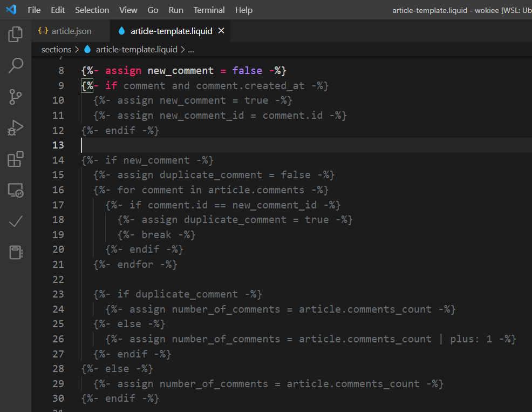Screen dimensions: 532x412
Task: Click the sections breadcrumb item
Action: click(56, 50)
